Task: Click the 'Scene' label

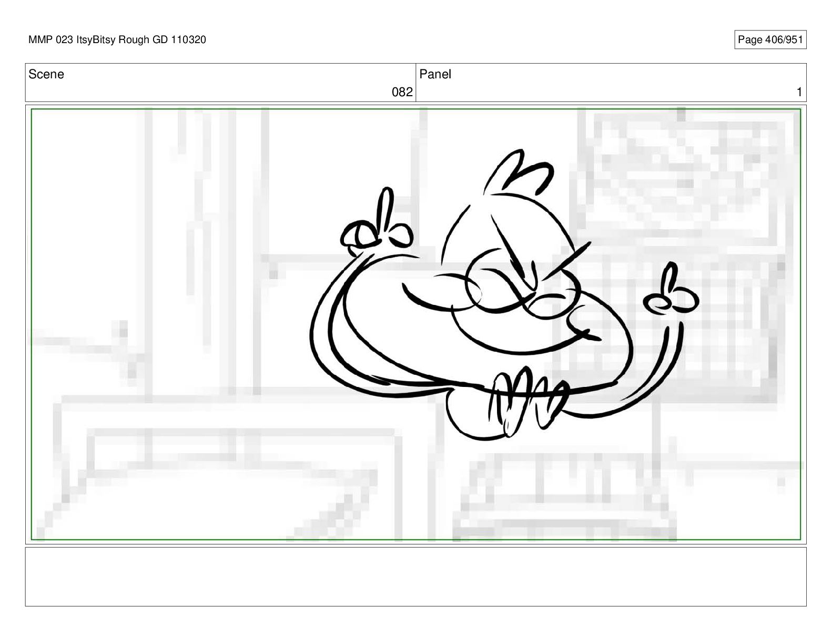Action: (46, 74)
